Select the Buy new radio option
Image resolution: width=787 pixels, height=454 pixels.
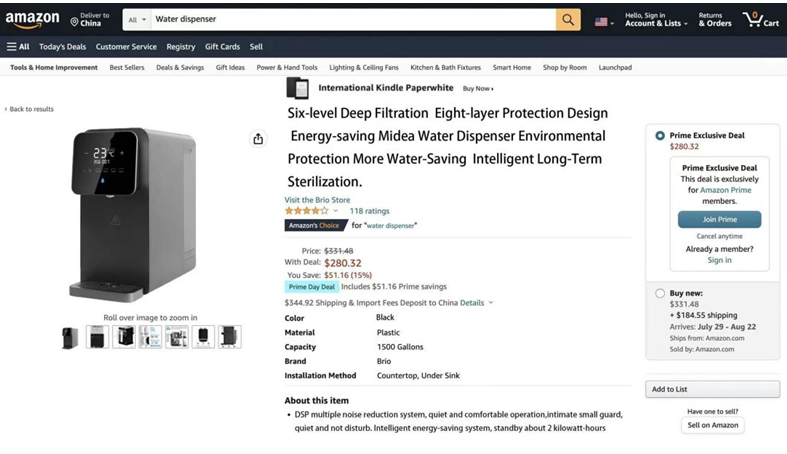(659, 293)
